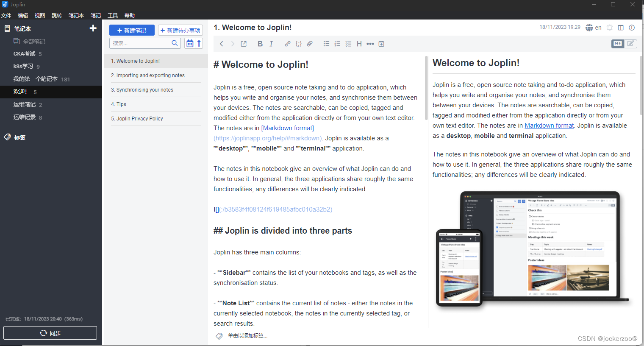Click the Markdown URL in the editor
This screenshot has height=346, width=644.
(x=268, y=138)
